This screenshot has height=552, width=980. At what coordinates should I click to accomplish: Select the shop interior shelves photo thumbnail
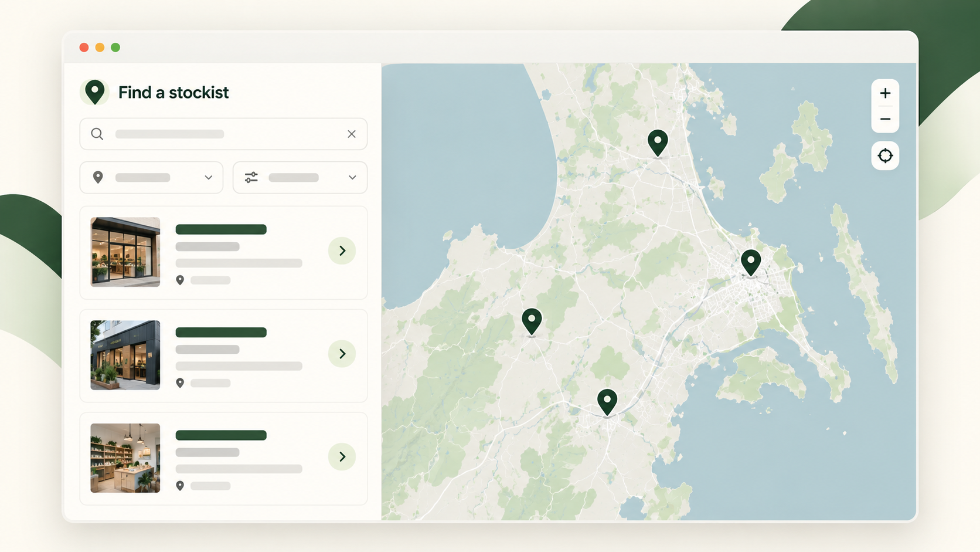point(125,458)
